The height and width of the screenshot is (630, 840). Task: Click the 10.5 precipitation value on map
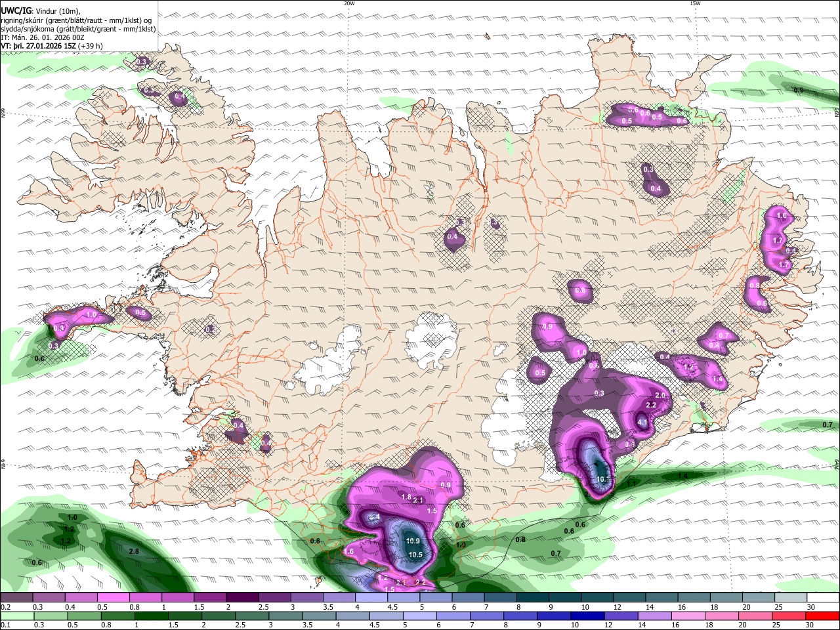point(415,555)
